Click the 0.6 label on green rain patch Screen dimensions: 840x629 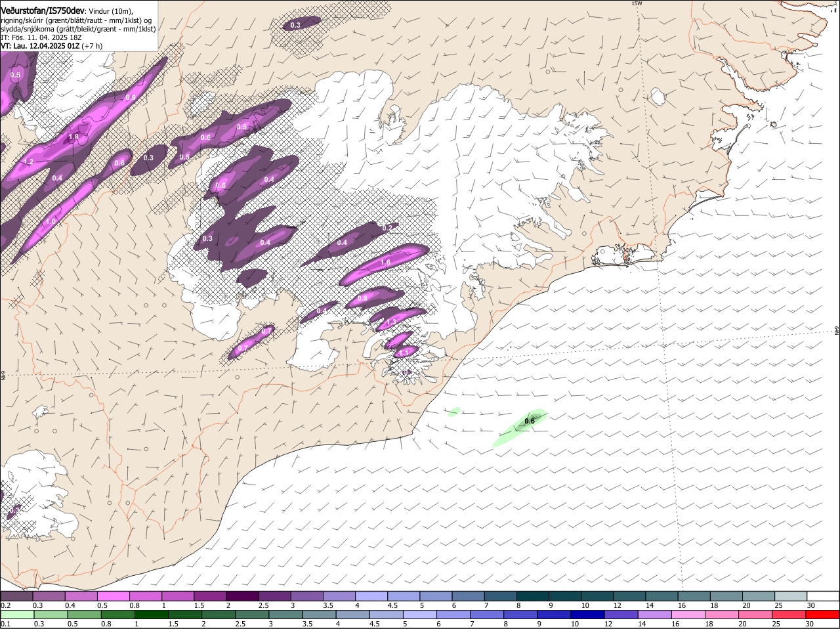click(530, 421)
